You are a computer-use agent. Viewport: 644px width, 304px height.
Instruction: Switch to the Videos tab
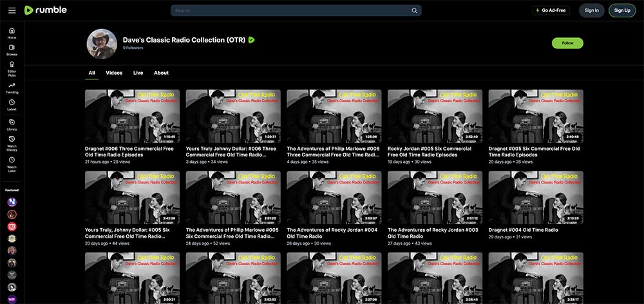coord(114,73)
